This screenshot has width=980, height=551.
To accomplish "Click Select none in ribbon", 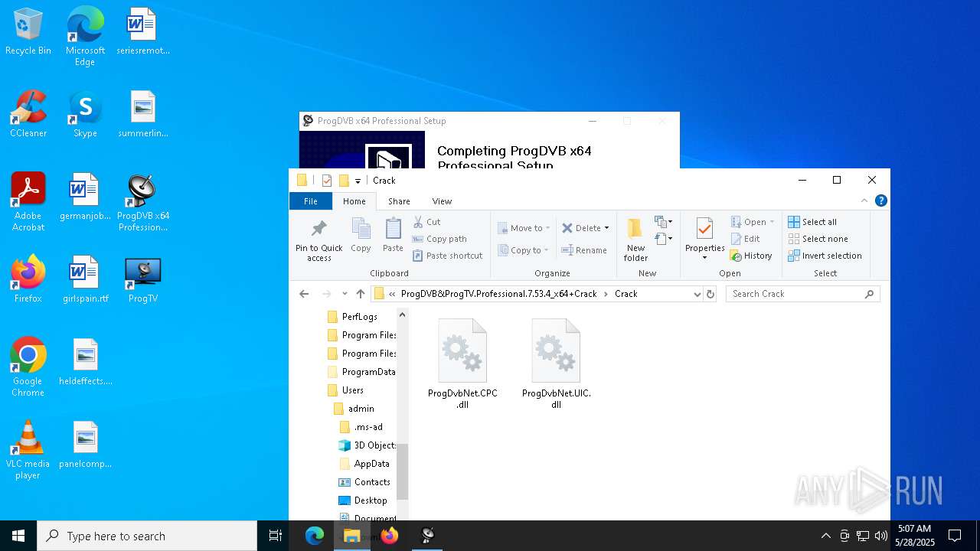I will click(x=818, y=239).
